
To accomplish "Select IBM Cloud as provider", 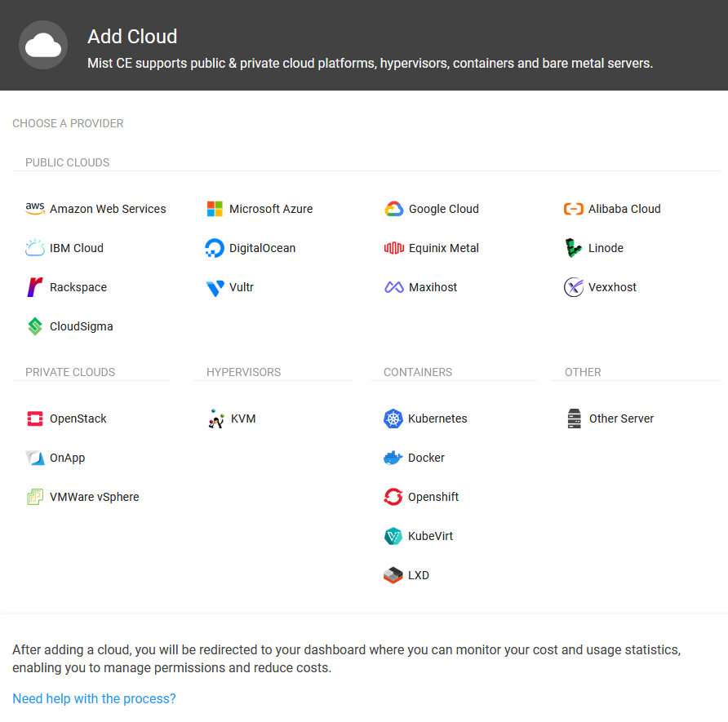I will (x=76, y=248).
